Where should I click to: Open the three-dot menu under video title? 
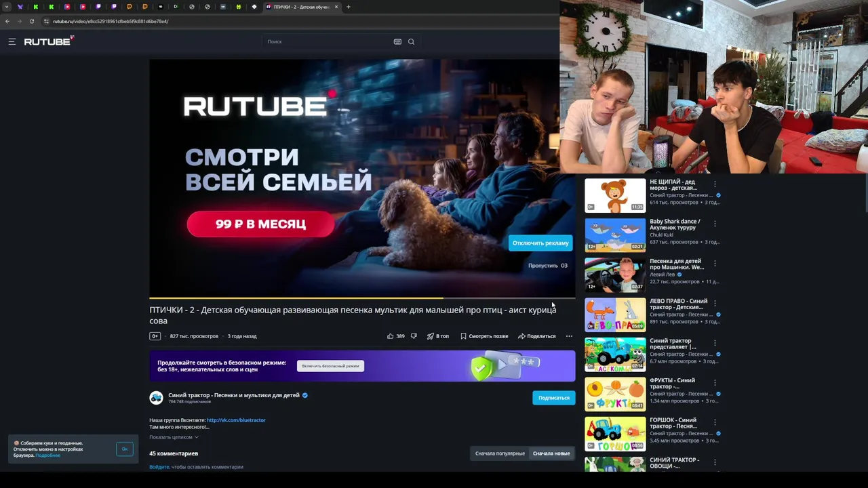click(x=569, y=336)
